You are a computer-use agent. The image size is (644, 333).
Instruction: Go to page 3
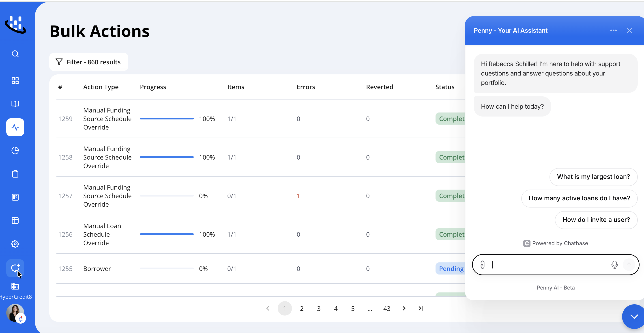coord(318,308)
